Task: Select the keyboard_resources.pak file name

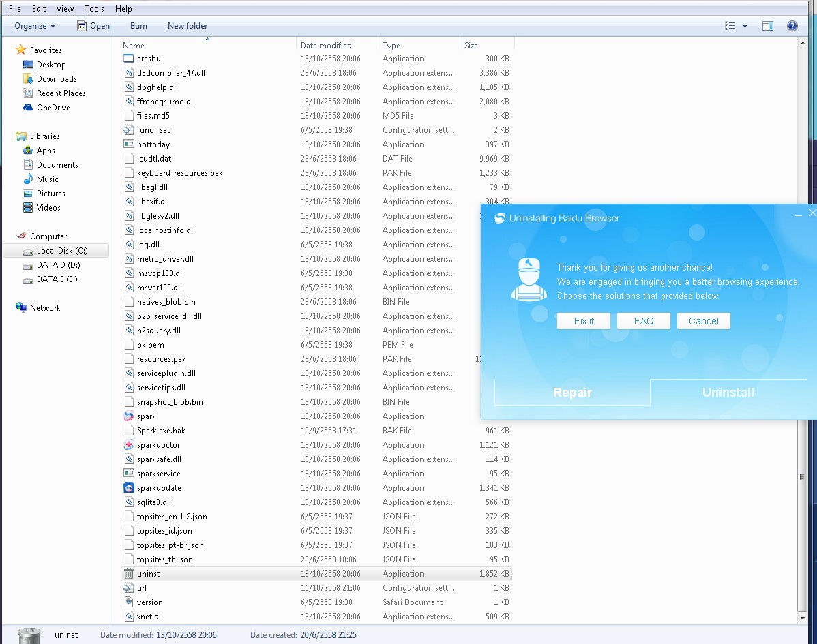Action: 180,173
